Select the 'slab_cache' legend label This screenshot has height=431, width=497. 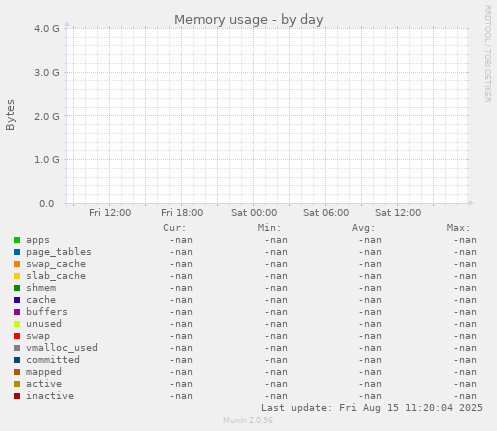(x=56, y=276)
